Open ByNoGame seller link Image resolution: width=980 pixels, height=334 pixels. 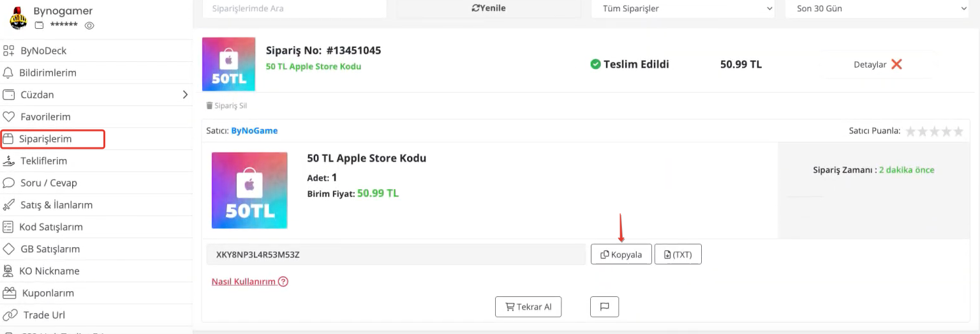[255, 130]
